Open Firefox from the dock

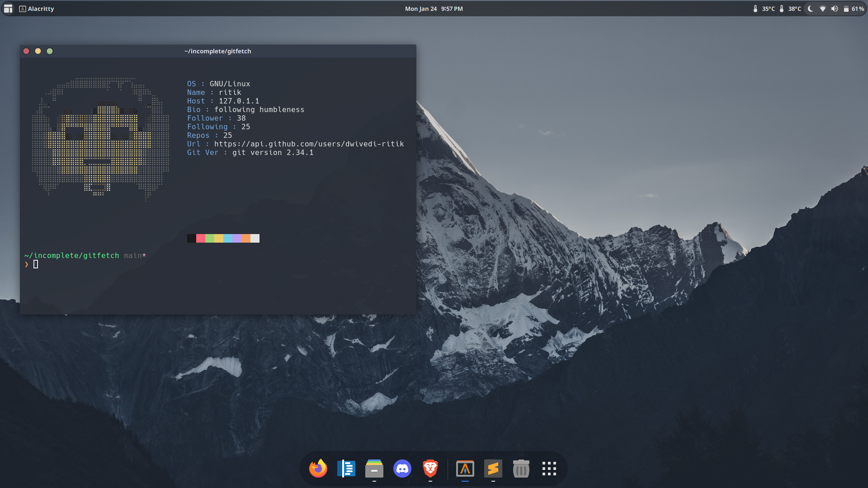pyautogui.click(x=318, y=469)
